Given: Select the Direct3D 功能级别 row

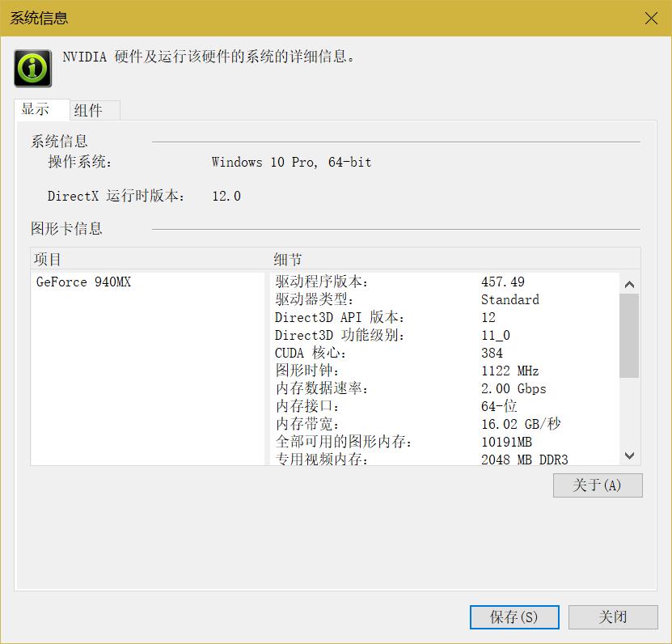Looking at the screenshot, I should 445,335.
